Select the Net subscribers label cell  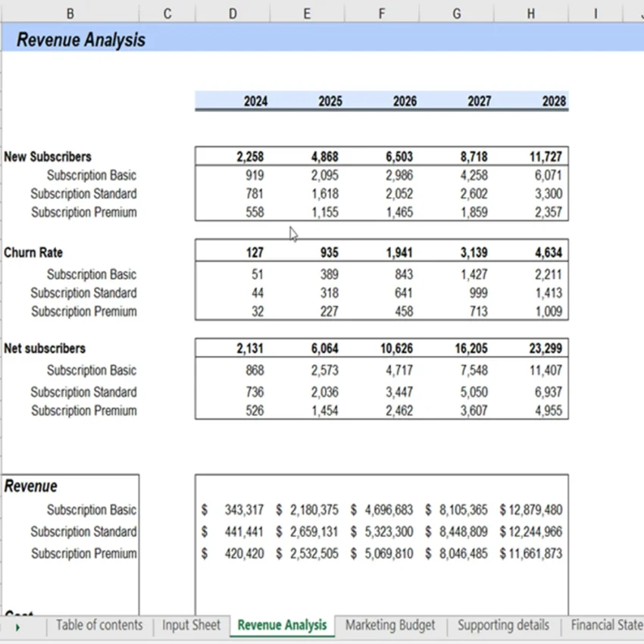[45, 349]
